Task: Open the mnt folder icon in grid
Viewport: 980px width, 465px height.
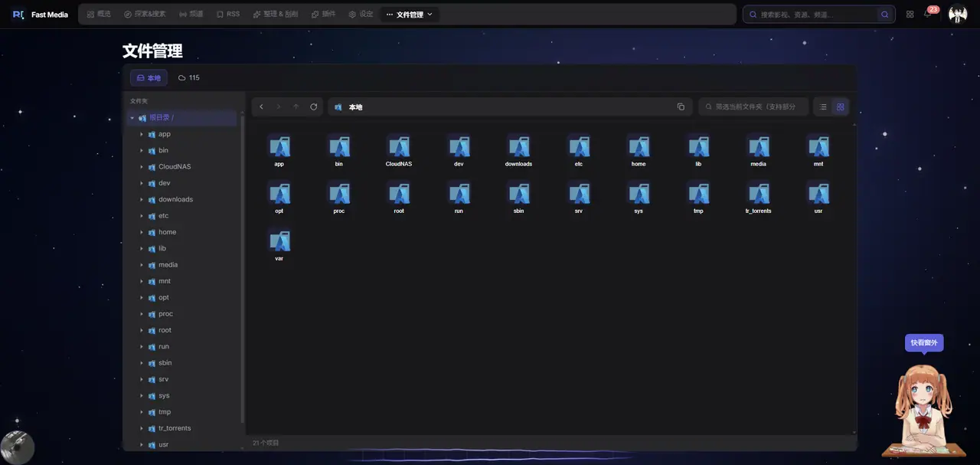Action: click(x=818, y=146)
